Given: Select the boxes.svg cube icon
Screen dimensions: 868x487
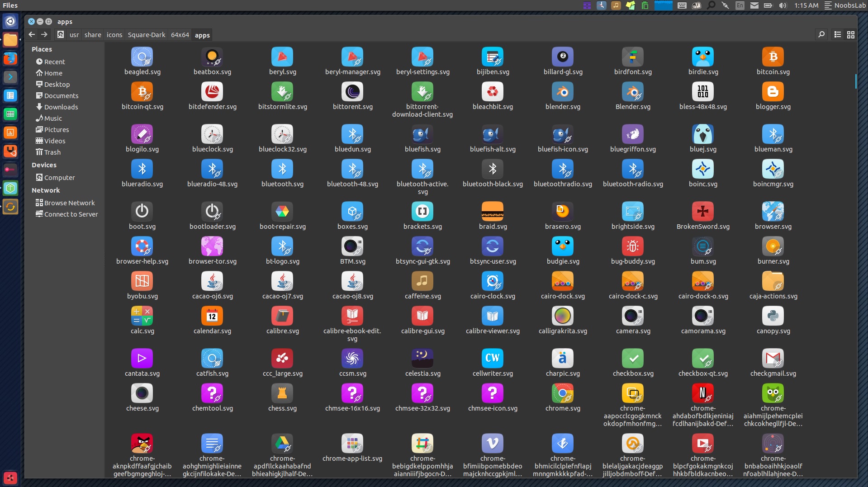Looking at the screenshot, I should pyautogui.click(x=352, y=212).
